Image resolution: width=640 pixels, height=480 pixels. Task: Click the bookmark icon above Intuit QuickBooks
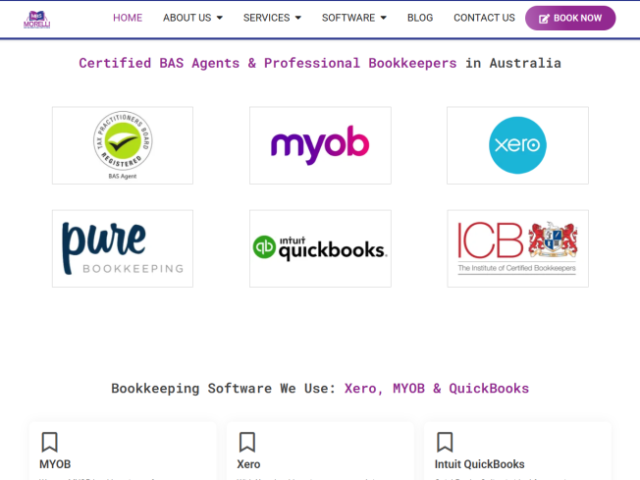click(445, 442)
